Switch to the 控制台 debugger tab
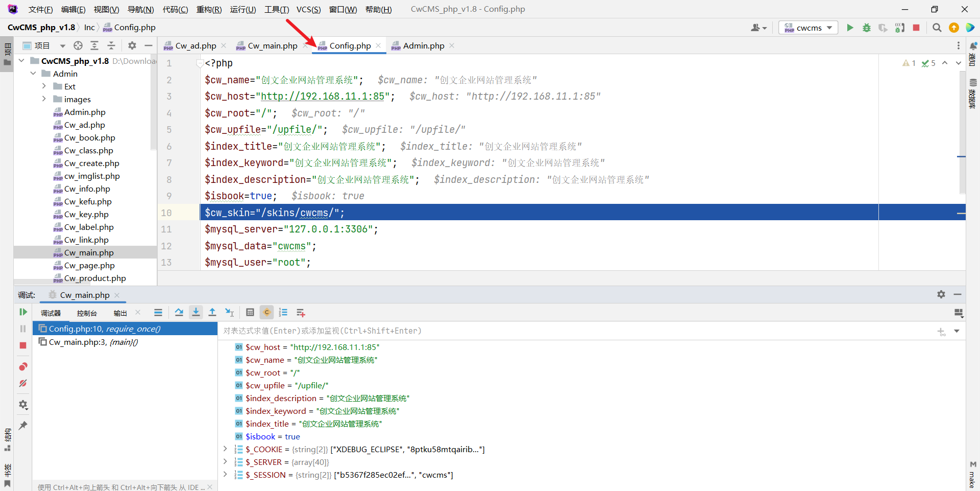 click(x=87, y=313)
